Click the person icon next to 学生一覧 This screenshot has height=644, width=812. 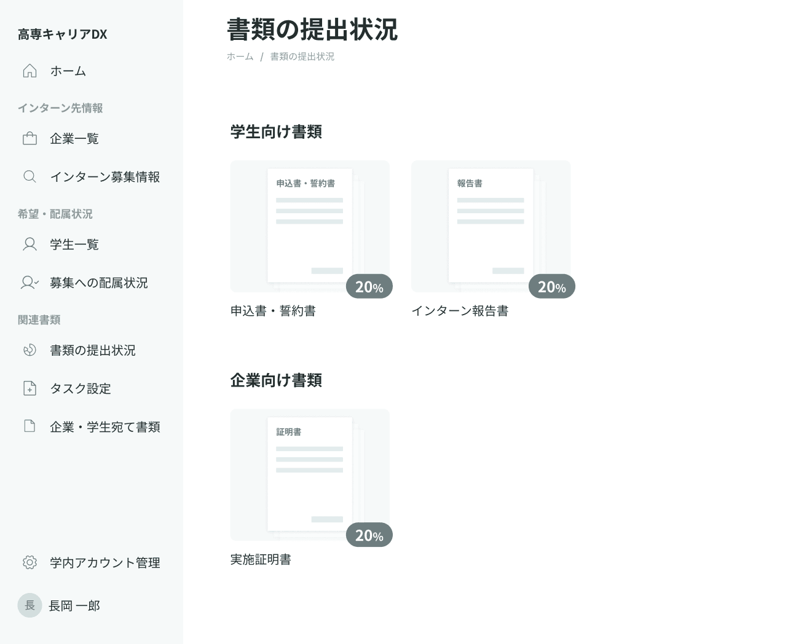pos(29,244)
